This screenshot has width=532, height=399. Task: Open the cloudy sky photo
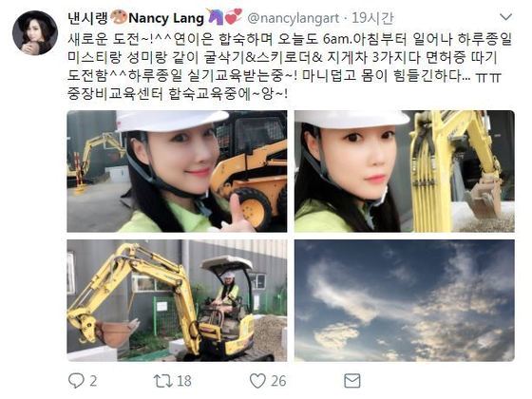[x=405, y=300]
